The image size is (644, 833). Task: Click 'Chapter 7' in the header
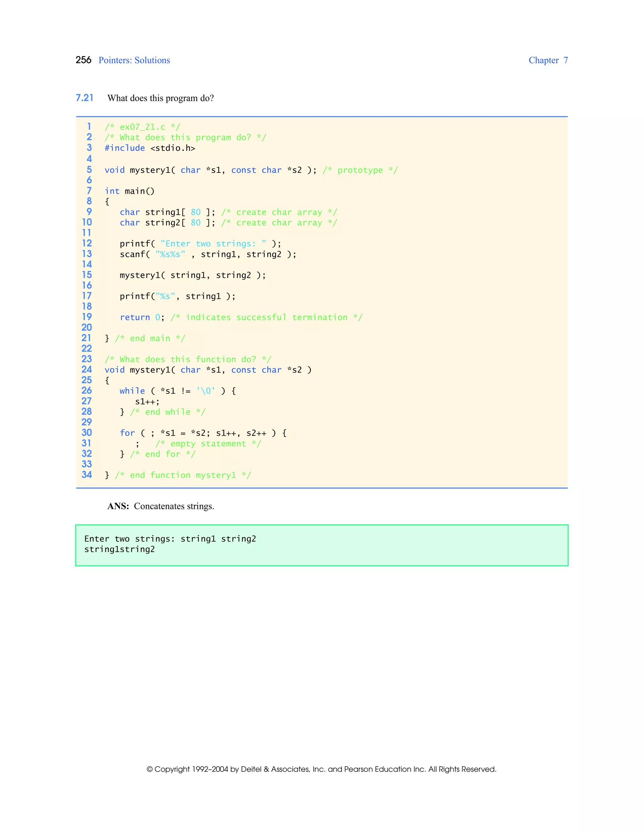pyautogui.click(x=548, y=60)
